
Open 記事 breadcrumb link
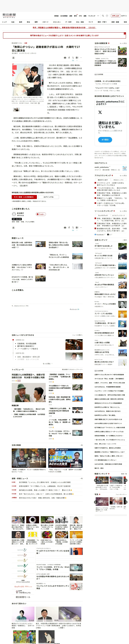[26, 43]
